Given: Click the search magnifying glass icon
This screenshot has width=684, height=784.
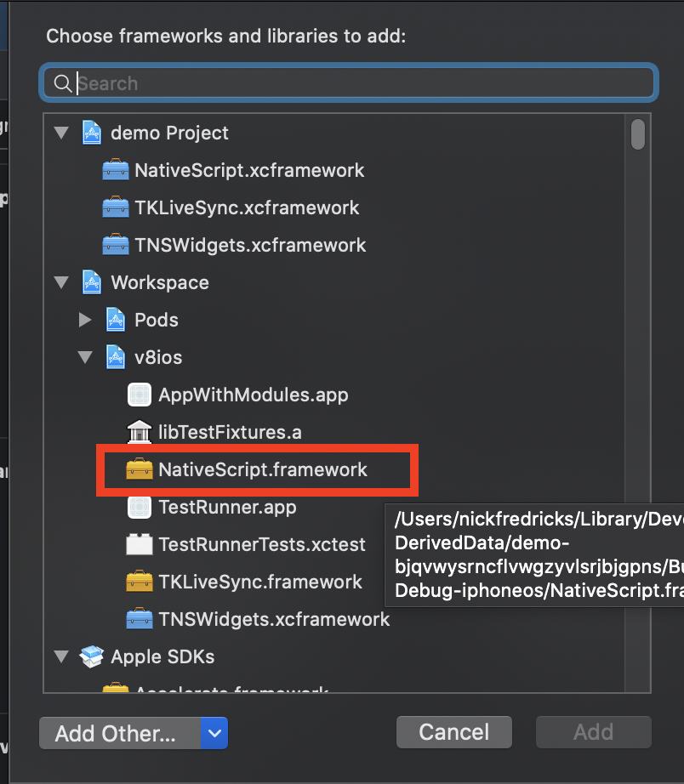Looking at the screenshot, I should [x=63, y=83].
